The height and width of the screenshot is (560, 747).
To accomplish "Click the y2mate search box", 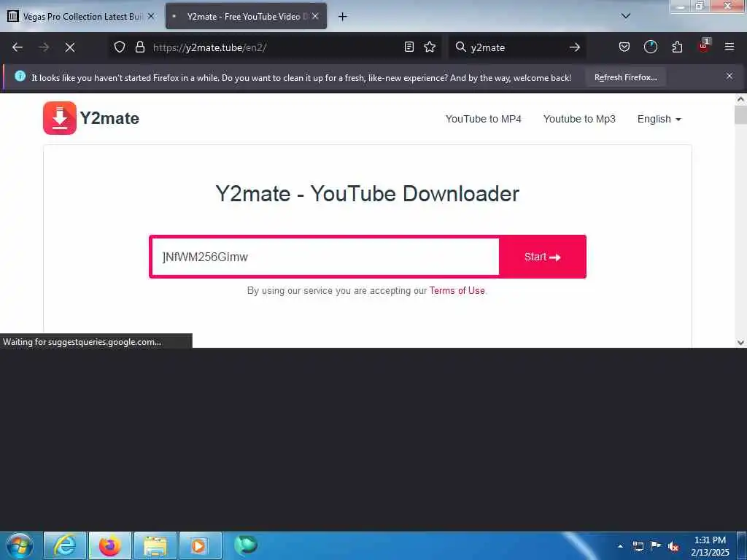I will [x=517, y=47].
